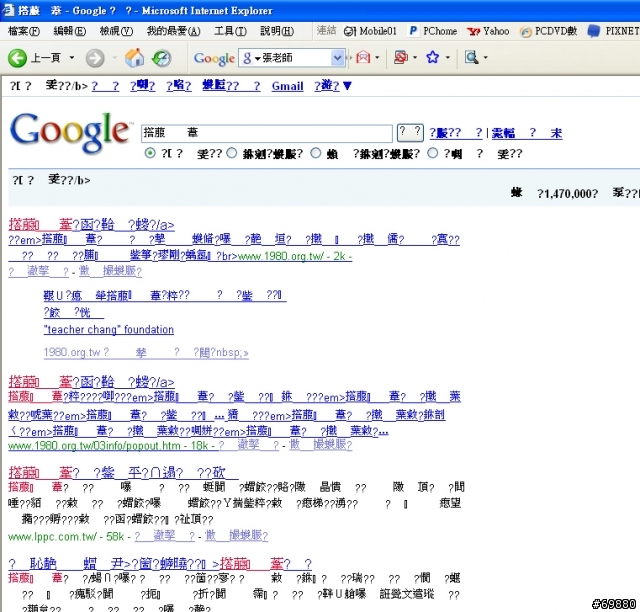The width and height of the screenshot is (640, 612).
Task: Click the popup blocker icon
Action: pyautogui.click(x=400, y=57)
